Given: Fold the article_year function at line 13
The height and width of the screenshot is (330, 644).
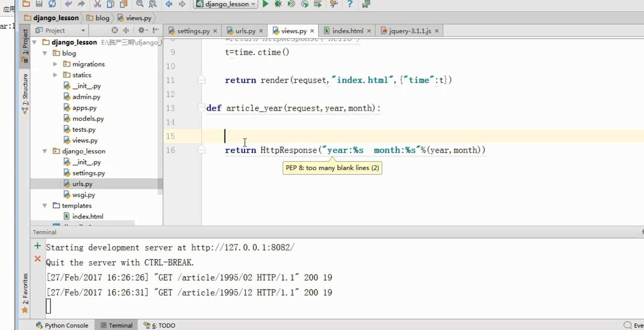Looking at the screenshot, I should tap(202, 108).
